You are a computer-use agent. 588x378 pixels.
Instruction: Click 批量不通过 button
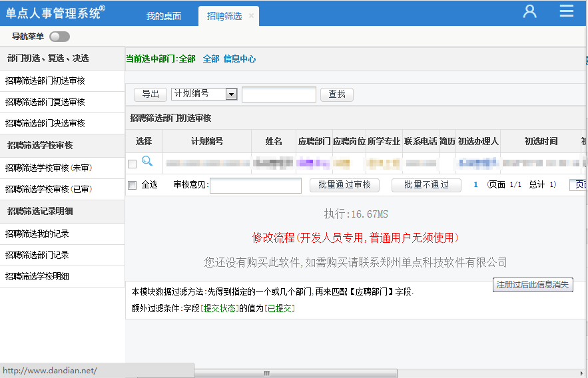pyautogui.click(x=426, y=185)
